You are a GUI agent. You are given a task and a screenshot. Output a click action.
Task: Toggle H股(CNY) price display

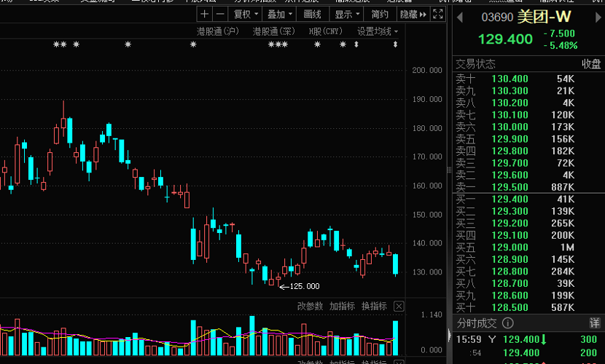click(x=325, y=31)
